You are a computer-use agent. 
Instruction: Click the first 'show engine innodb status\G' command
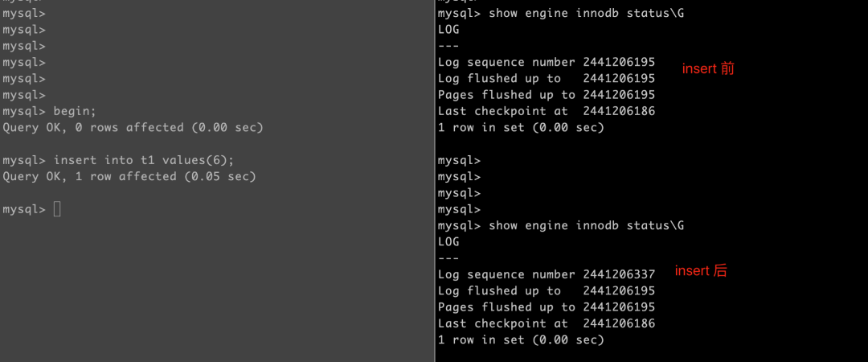(x=561, y=14)
